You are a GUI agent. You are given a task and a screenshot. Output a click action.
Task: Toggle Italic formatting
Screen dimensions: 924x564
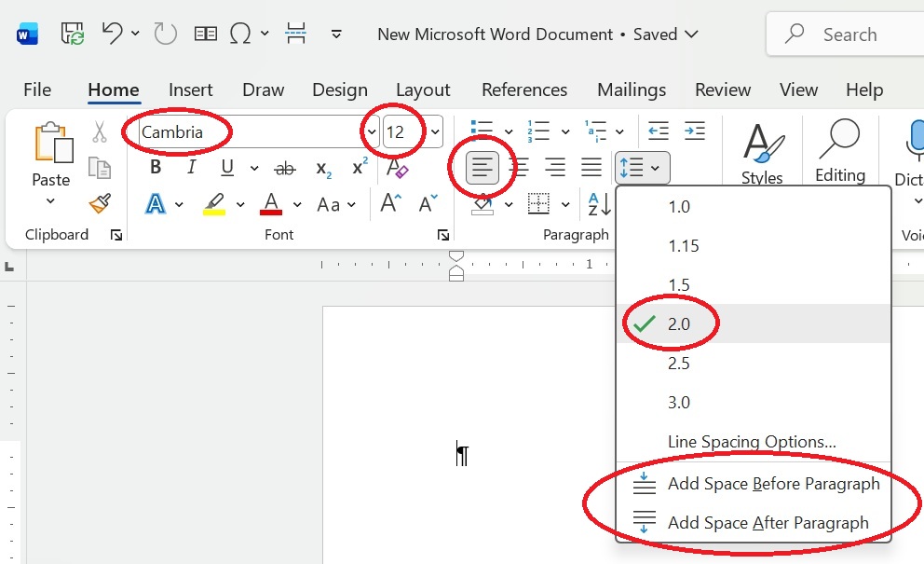tap(192, 168)
